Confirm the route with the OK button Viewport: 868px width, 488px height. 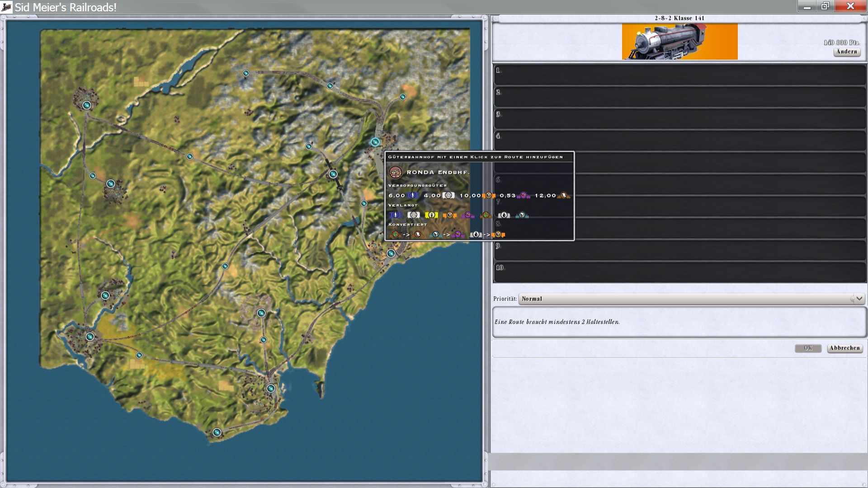[x=808, y=348]
